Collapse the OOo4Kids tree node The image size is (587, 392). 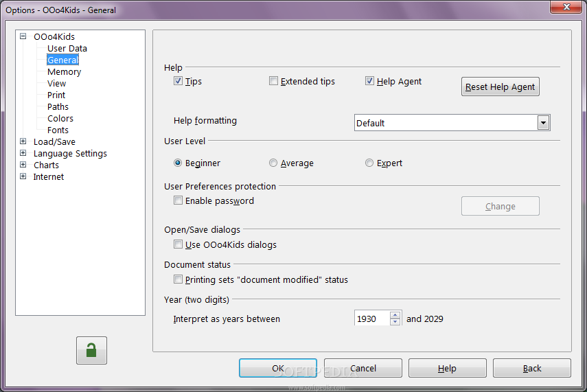click(x=23, y=36)
